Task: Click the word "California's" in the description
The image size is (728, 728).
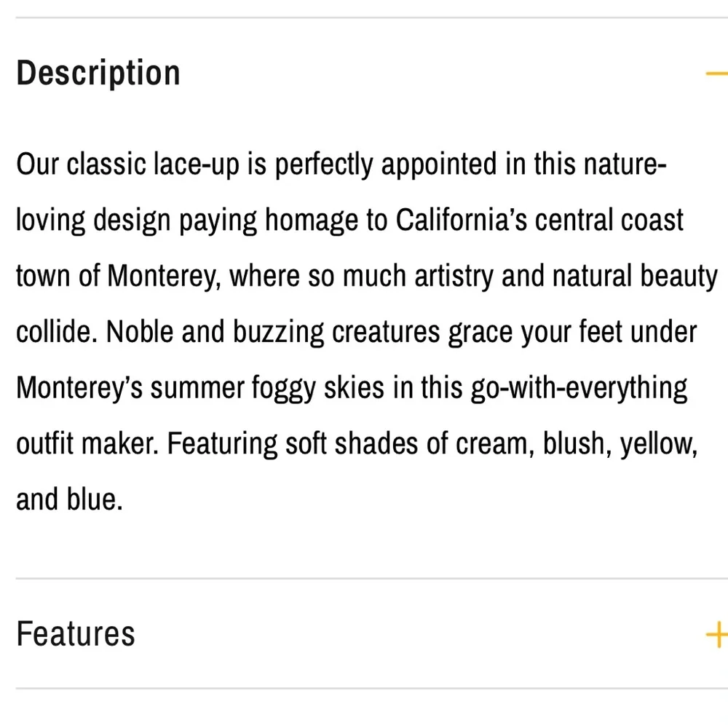Action: click(462, 220)
